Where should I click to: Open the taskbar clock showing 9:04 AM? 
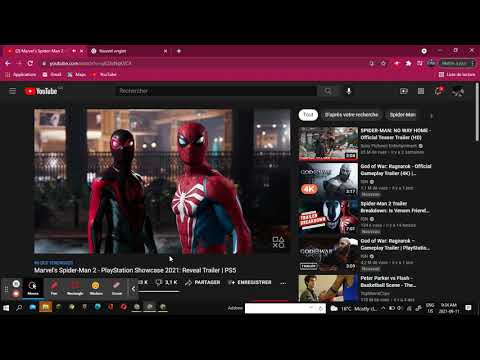click(449, 308)
